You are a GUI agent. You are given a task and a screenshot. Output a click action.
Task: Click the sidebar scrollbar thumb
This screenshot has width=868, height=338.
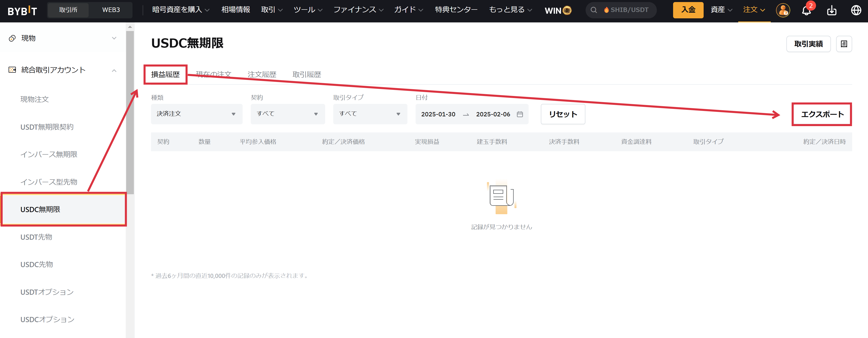pyautogui.click(x=130, y=112)
